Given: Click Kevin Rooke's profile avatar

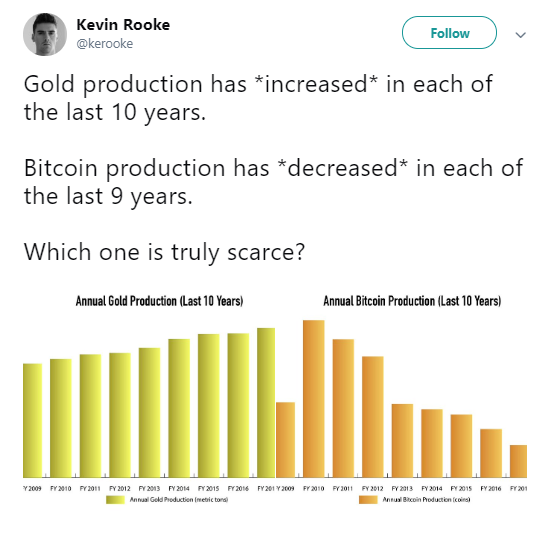Looking at the screenshot, I should coord(45,35).
